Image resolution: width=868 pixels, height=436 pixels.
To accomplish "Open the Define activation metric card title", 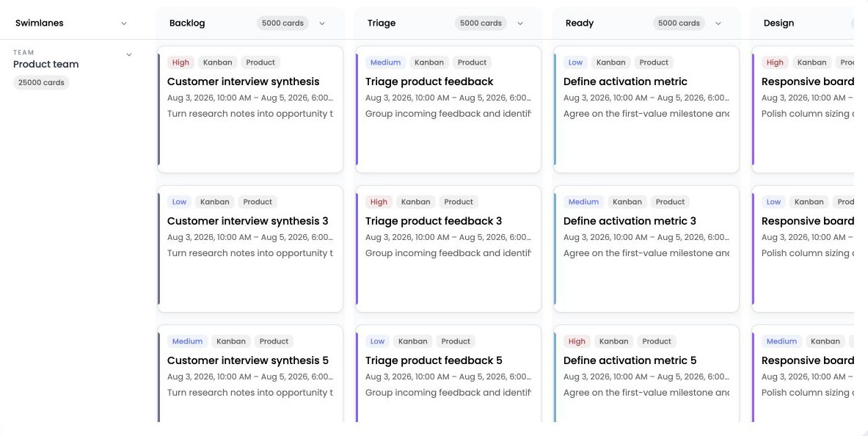I will click(x=625, y=81).
